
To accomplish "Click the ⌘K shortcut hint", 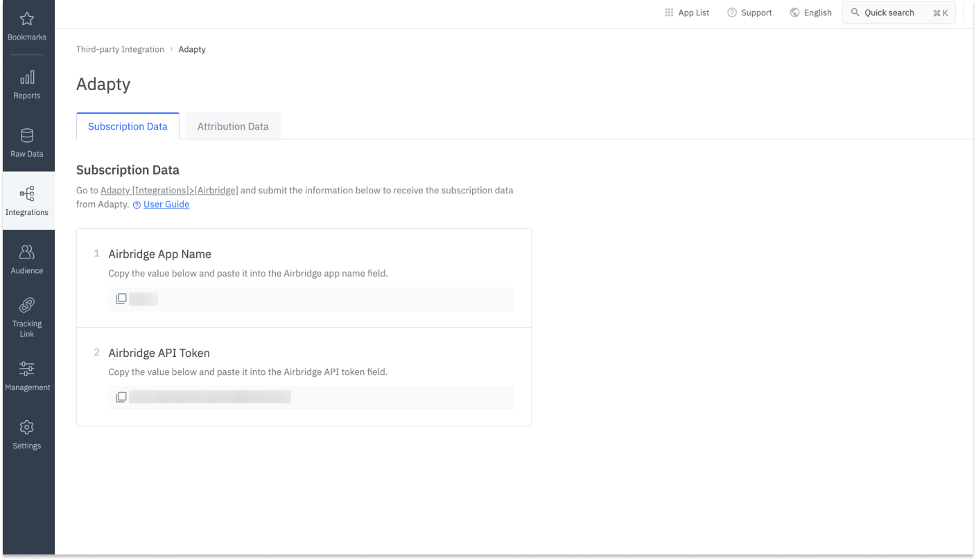I will tap(941, 12).
